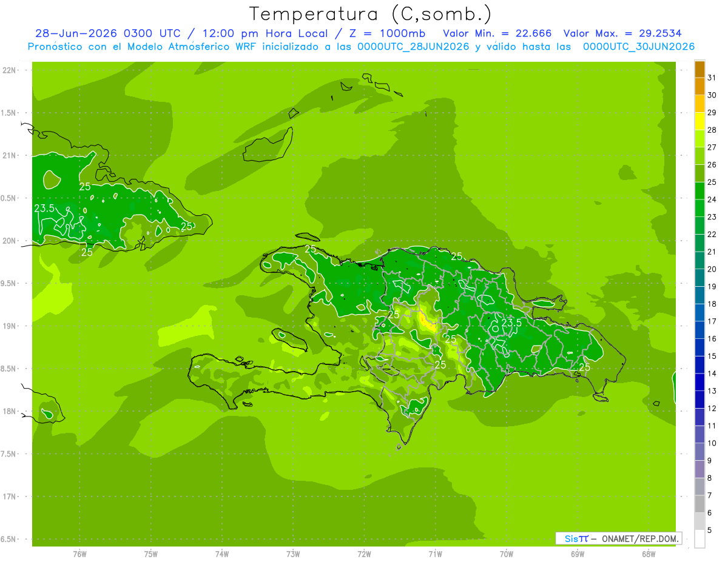Click the '29' color scale value

712,112
